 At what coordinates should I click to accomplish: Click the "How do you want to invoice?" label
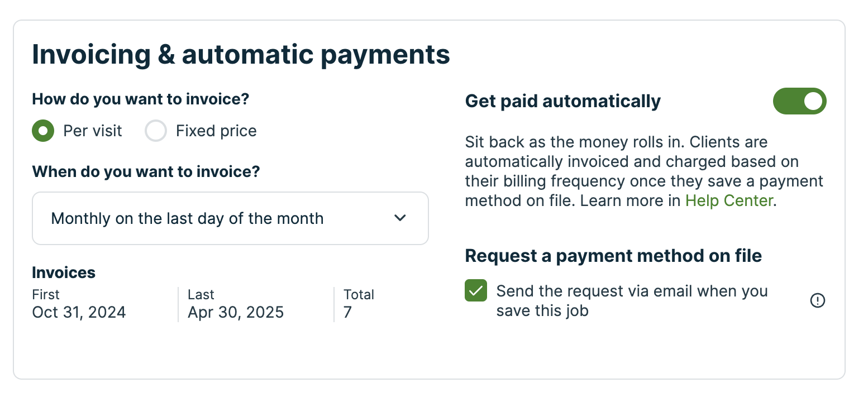140,99
